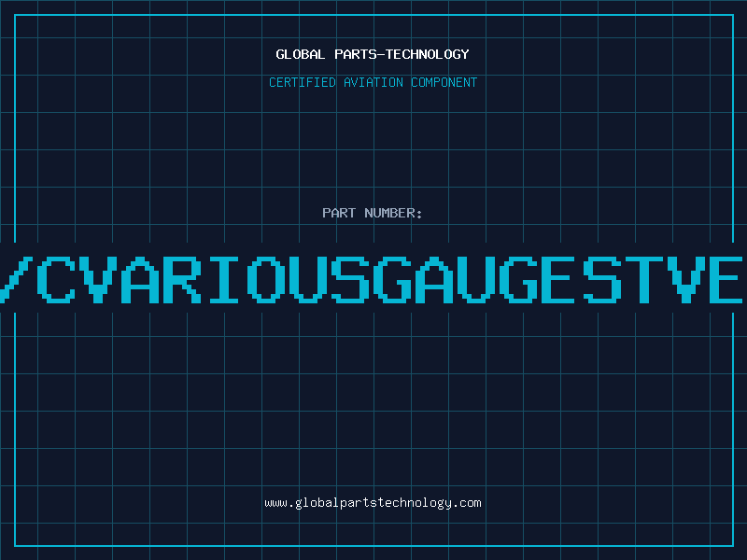Viewport: 747px width, 560px height.
Task: Click the PART NUMBER: label
Action: (373, 213)
